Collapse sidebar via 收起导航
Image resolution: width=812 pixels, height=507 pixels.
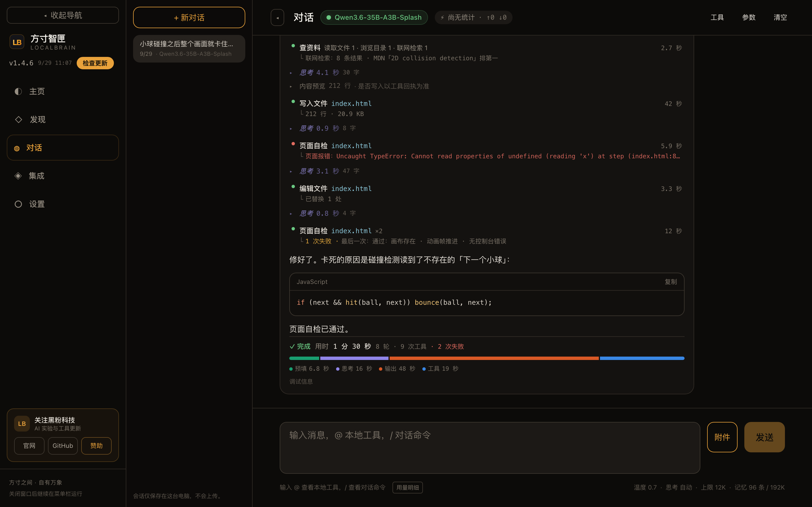pyautogui.click(x=63, y=15)
